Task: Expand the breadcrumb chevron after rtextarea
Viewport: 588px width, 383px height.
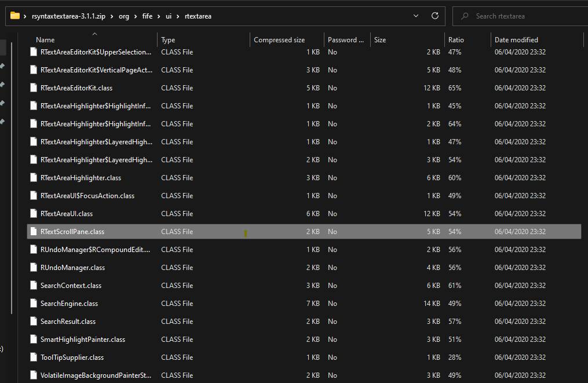Action: [x=217, y=16]
